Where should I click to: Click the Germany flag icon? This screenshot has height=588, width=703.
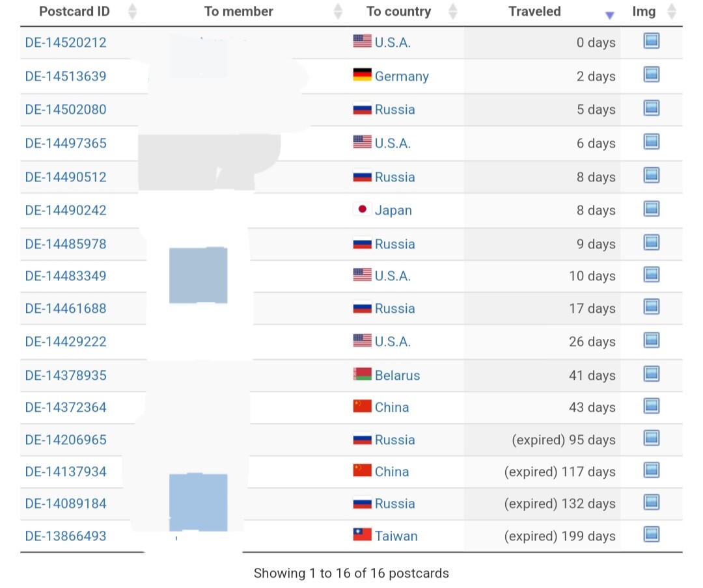tap(362, 75)
